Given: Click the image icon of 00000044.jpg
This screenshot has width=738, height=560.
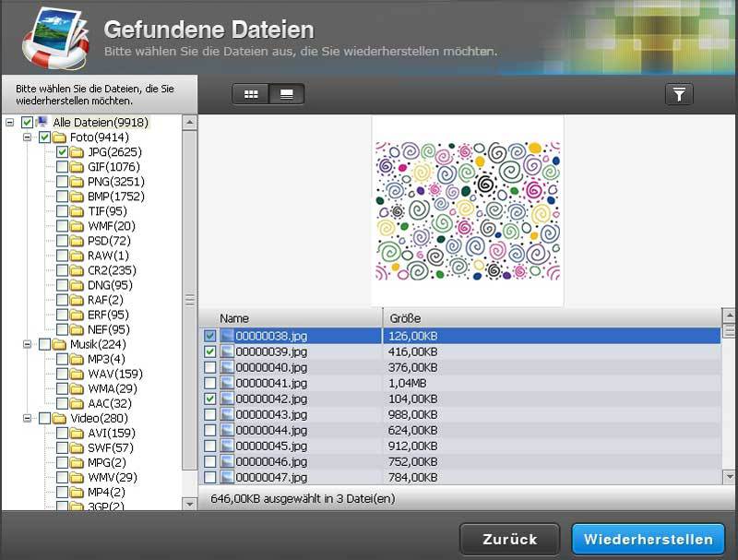Looking at the screenshot, I should [x=227, y=430].
